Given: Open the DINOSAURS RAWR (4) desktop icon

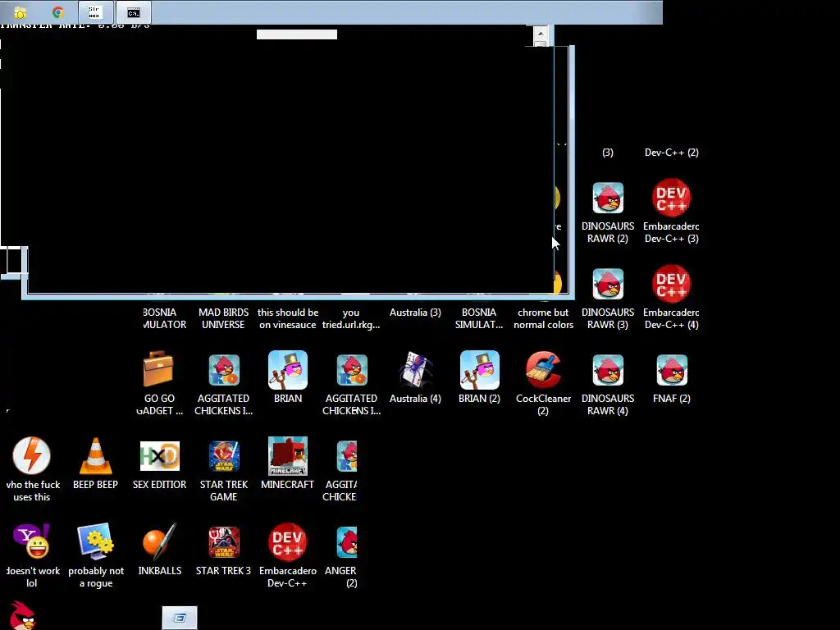Looking at the screenshot, I should [x=608, y=370].
